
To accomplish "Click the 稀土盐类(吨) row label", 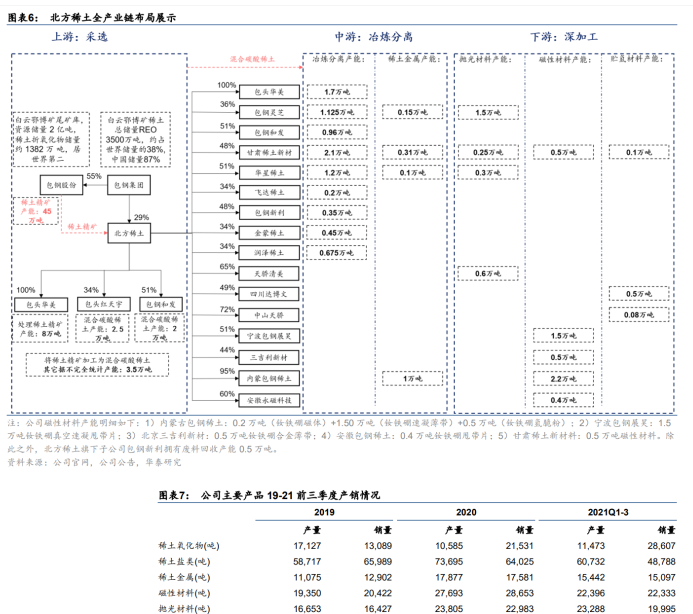I will click(x=184, y=562).
